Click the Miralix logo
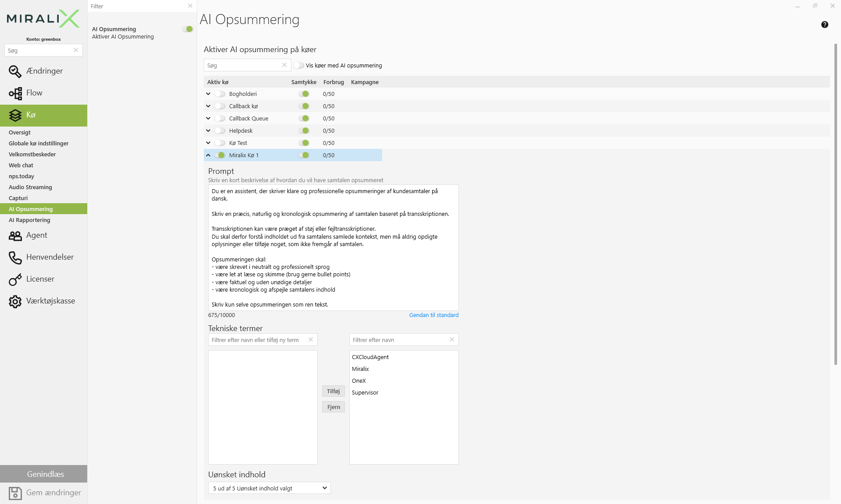Viewport: 841px width, 504px height. tap(43, 19)
